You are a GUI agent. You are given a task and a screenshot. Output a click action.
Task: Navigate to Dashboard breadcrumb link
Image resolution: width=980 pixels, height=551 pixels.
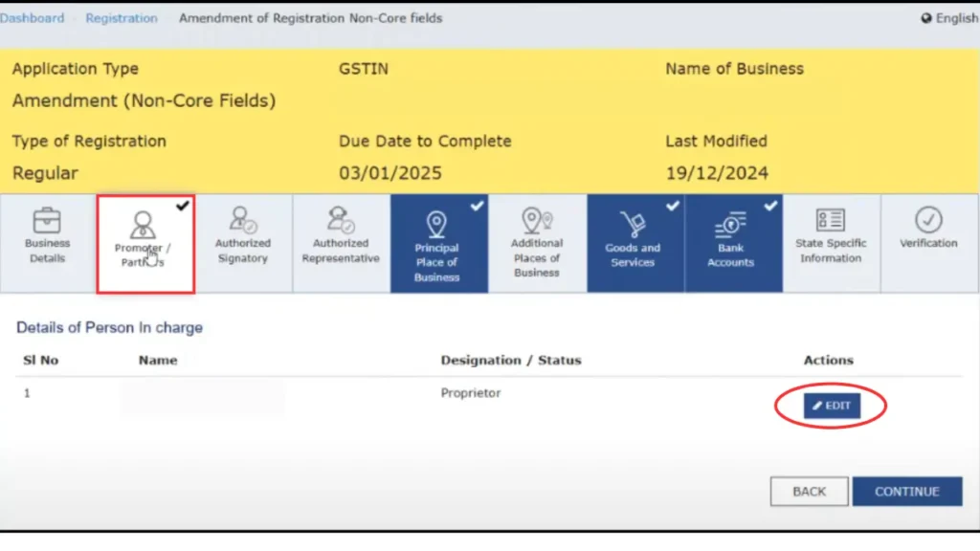(33, 18)
